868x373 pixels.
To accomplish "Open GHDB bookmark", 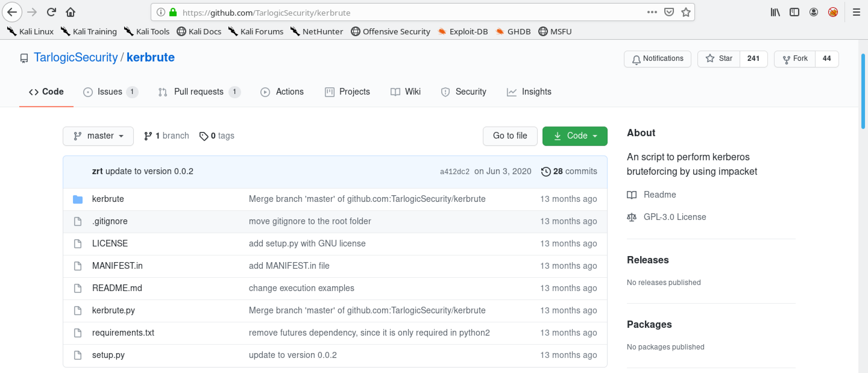I will 513,31.
